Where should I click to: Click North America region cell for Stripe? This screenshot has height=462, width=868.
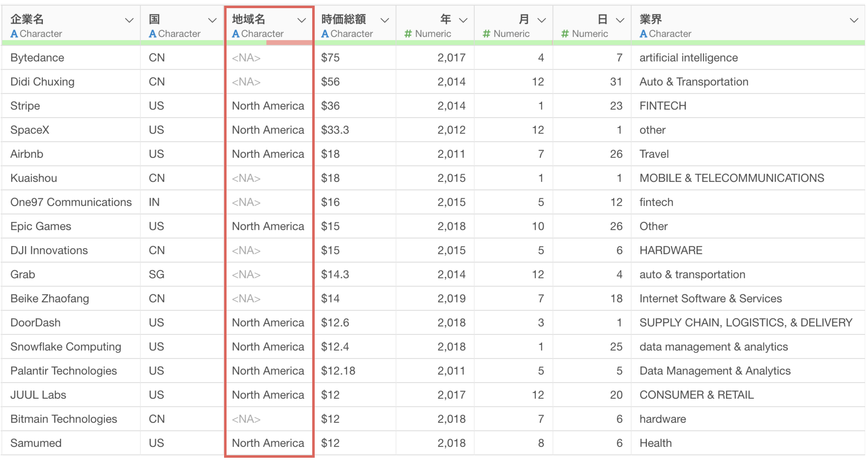(269, 106)
